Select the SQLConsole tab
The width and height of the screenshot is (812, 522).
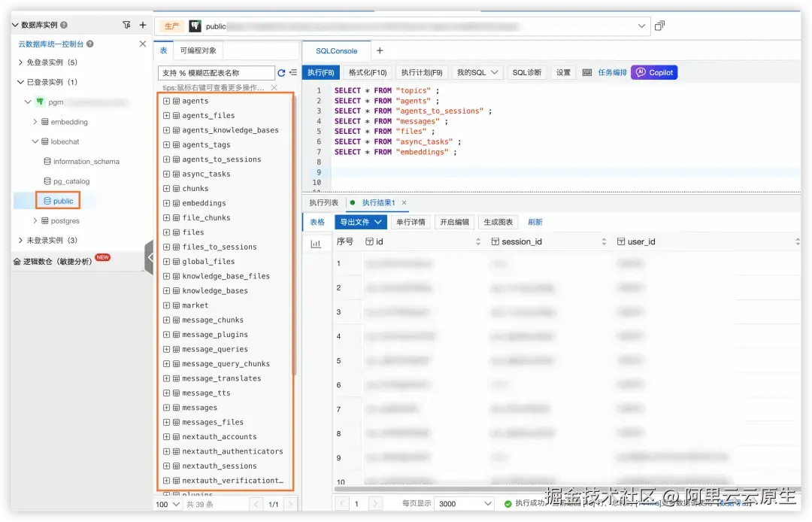(x=337, y=50)
